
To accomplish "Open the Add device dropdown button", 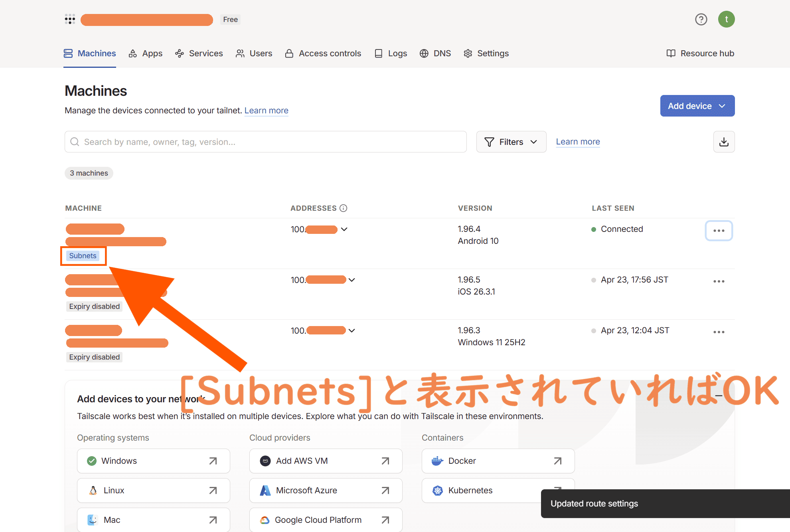I will [x=697, y=106].
